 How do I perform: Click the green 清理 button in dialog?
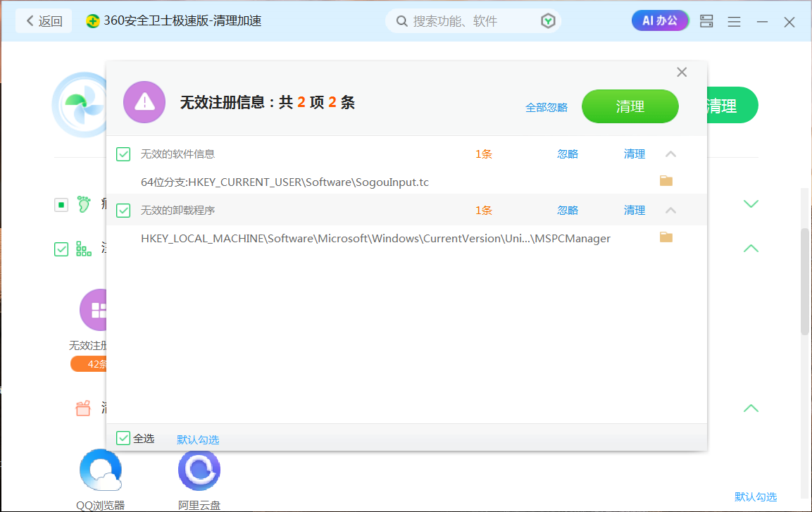tap(630, 106)
